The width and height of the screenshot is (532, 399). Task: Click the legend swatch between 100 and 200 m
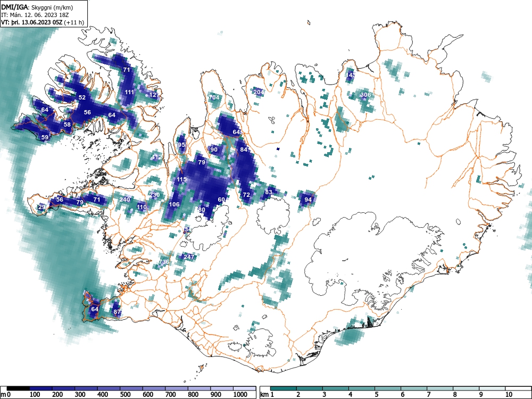click(x=41, y=389)
